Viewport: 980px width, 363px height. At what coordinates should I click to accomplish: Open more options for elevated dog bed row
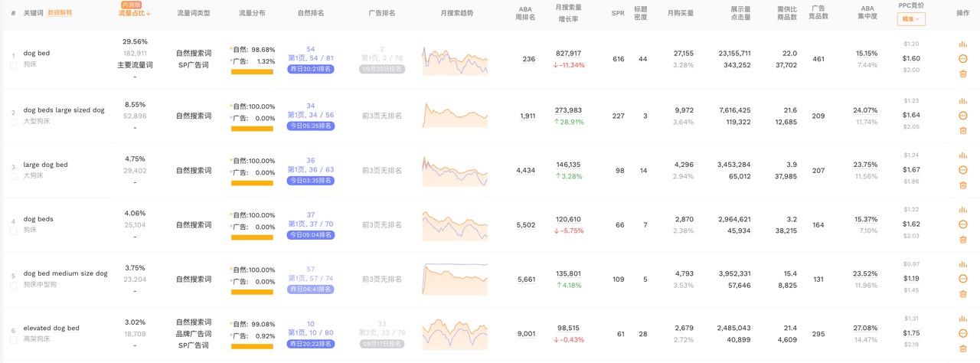(962, 333)
